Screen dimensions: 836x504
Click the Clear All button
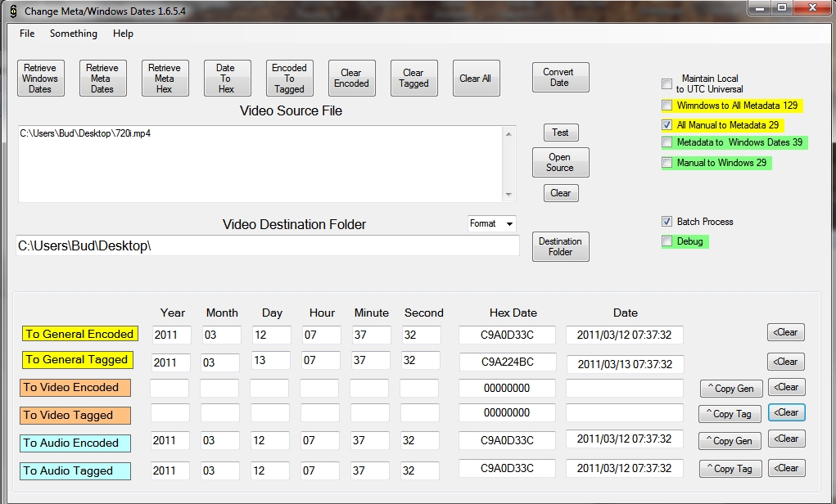tap(476, 79)
